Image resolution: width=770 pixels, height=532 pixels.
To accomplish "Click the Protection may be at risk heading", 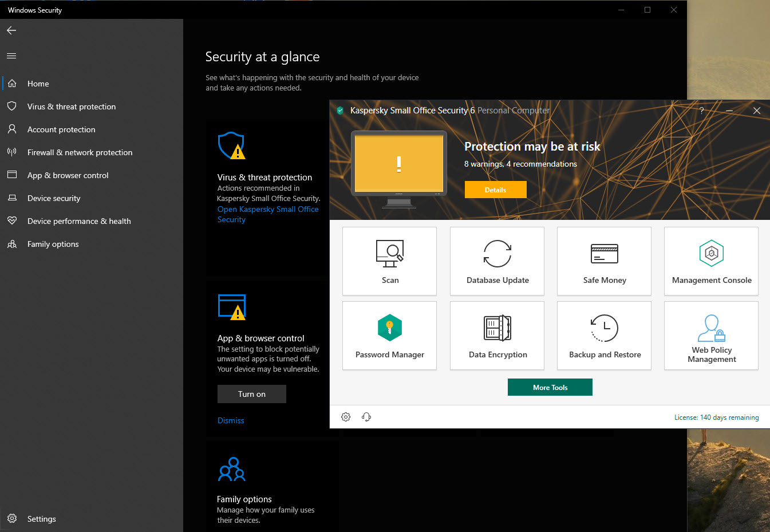I will (532, 147).
